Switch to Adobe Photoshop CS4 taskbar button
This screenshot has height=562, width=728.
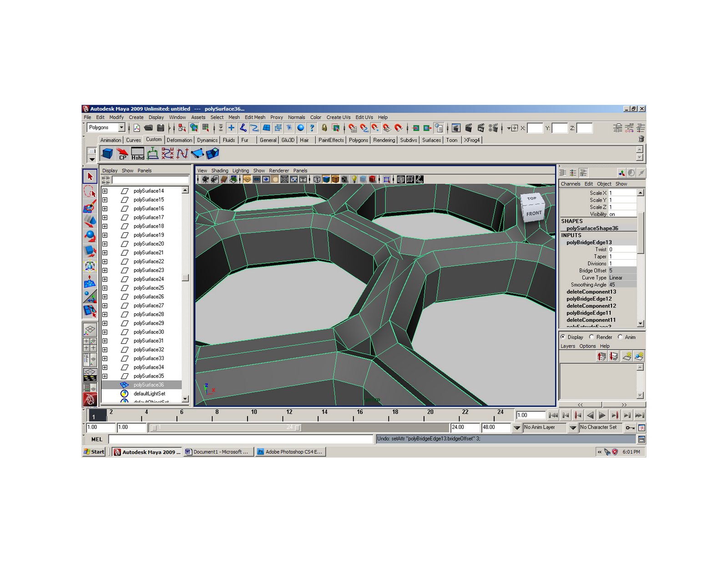(x=290, y=452)
